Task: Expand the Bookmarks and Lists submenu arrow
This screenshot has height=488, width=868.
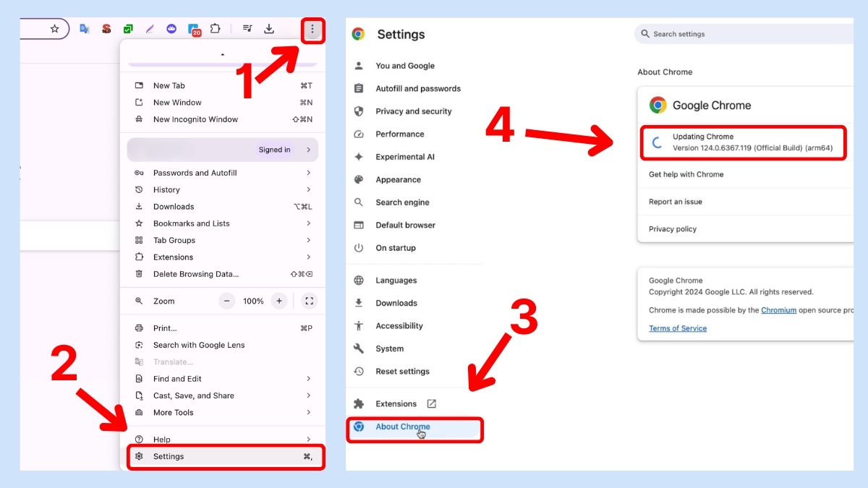Action: [x=308, y=223]
